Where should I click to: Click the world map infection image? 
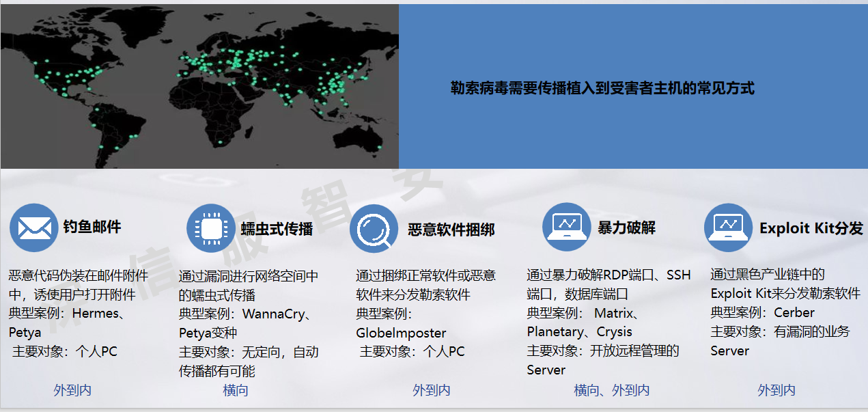(199, 86)
